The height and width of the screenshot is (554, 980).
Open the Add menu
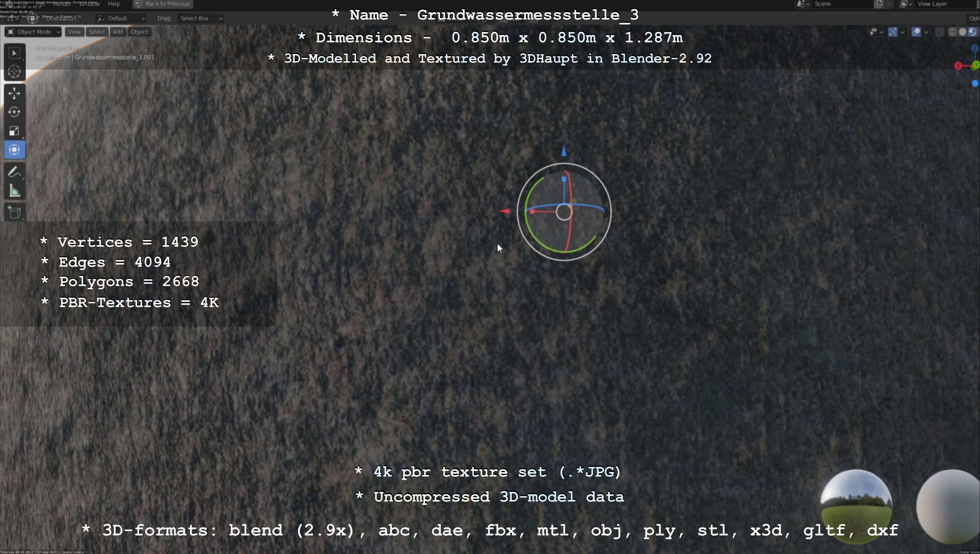click(x=118, y=32)
